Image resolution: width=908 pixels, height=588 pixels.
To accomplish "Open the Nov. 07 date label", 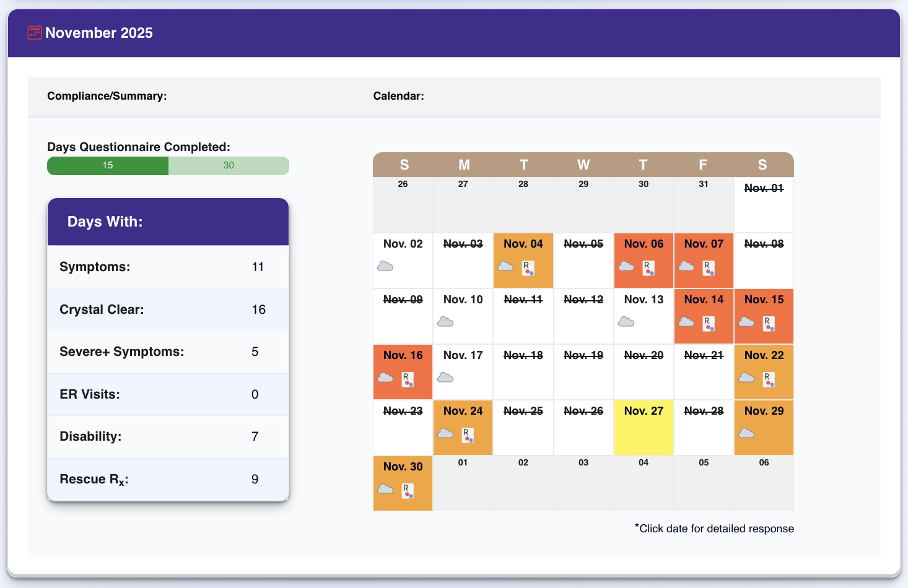I will [x=704, y=244].
